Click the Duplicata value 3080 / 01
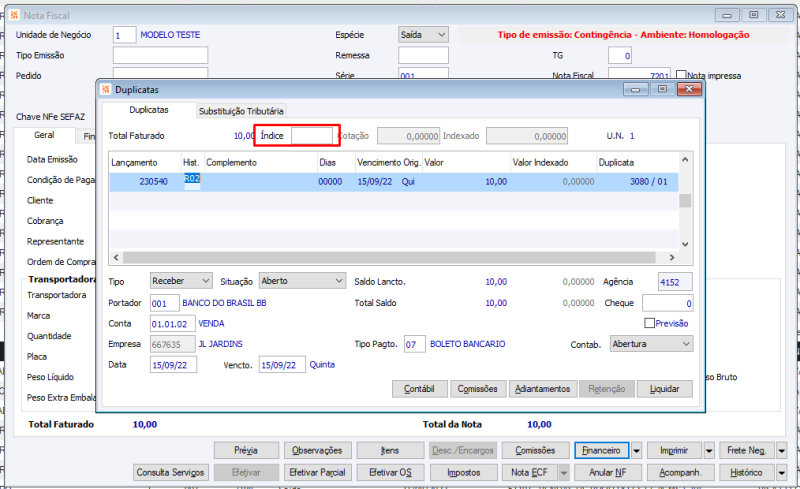 [x=648, y=182]
